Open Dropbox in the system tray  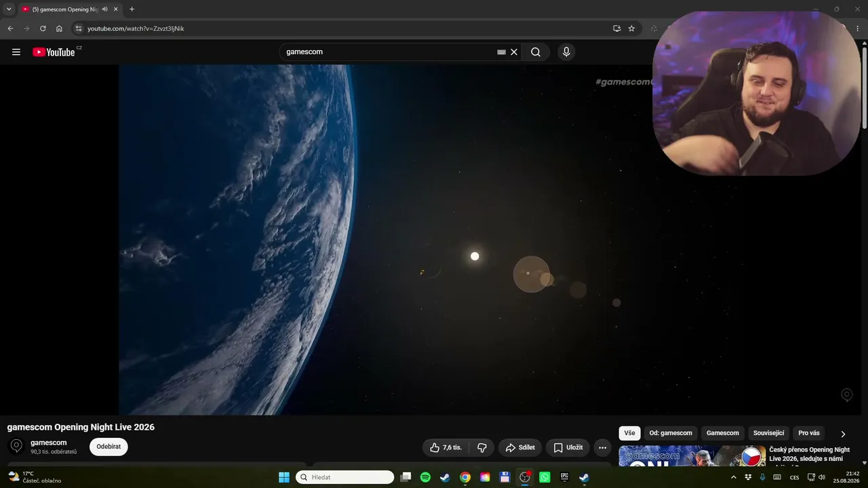click(748, 477)
